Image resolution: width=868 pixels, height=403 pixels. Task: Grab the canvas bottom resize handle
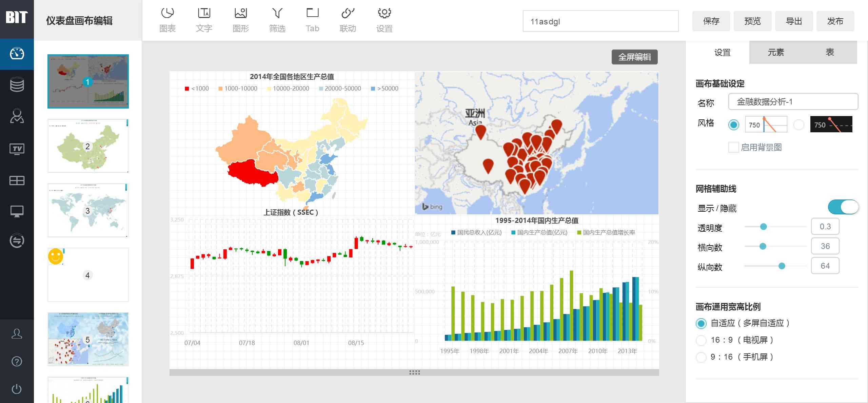pyautogui.click(x=414, y=372)
